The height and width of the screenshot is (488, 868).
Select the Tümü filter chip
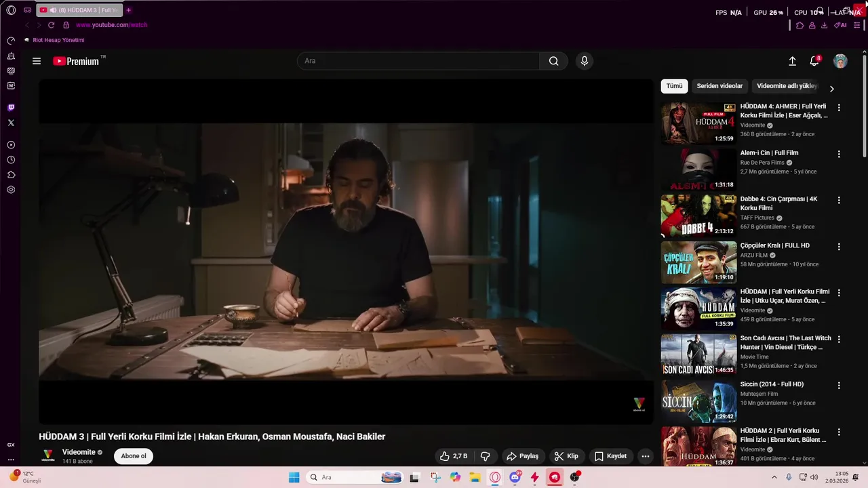[x=674, y=86]
